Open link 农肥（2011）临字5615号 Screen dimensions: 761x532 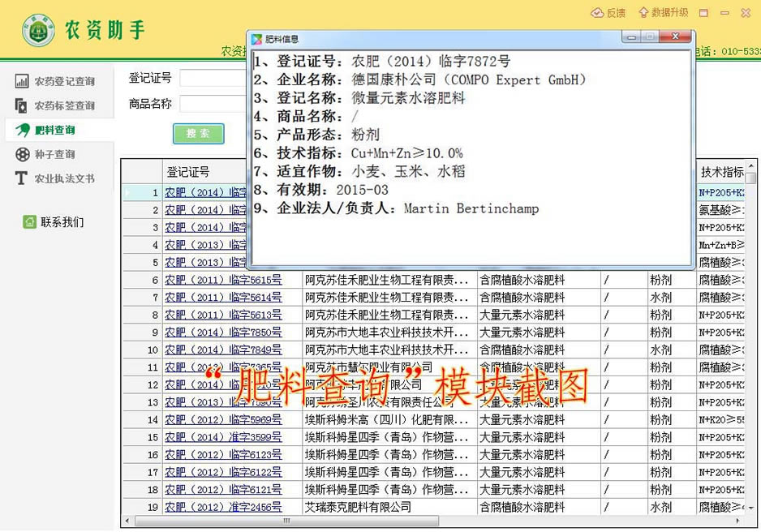[223, 280]
